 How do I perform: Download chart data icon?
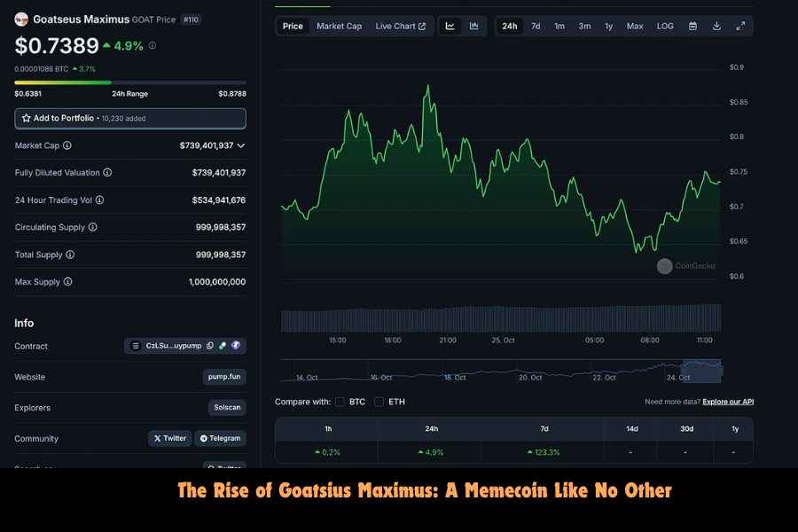click(716, 26)
